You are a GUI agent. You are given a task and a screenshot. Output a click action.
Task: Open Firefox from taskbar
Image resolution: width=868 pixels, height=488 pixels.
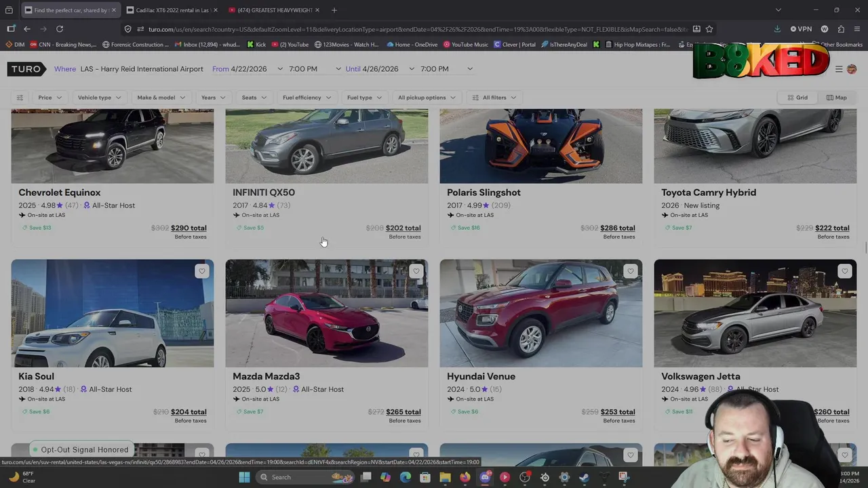(x=465, y=477)
